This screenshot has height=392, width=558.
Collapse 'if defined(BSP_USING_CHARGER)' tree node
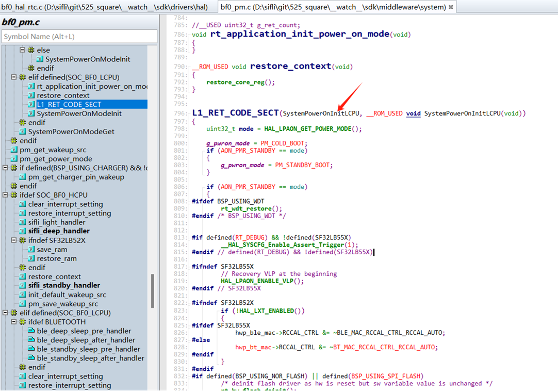click(5, 168)
